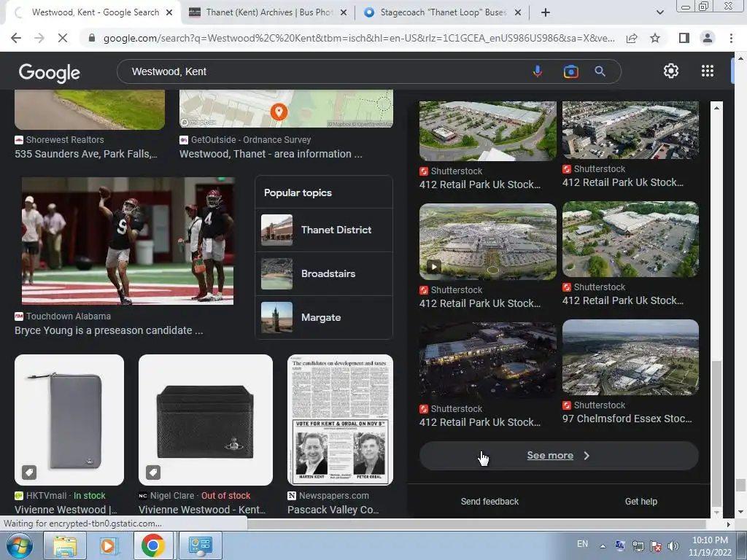Open night-time retail park aerial image
Image resolution: width=747 pixels, height=560 pixels.
(x=488, y=360)
